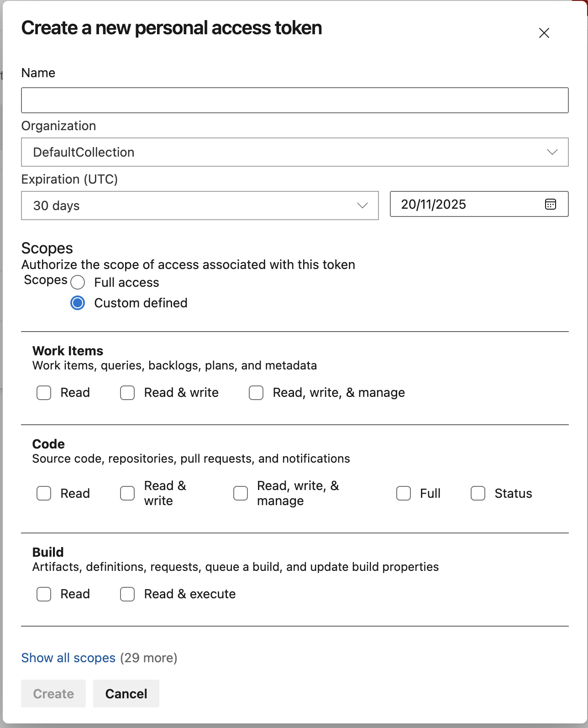Select the Custom defined scope option

78,303
